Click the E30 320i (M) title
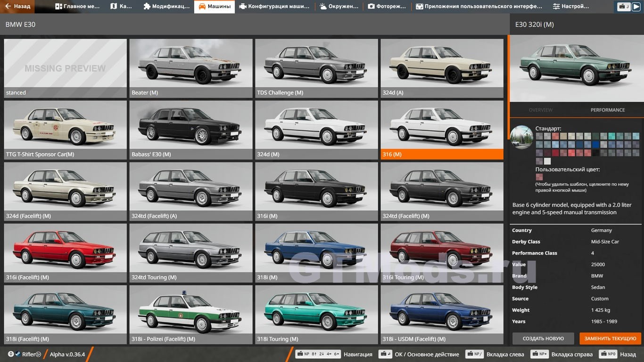Viewport: 644px width, 362px height. tap(534, 24)
